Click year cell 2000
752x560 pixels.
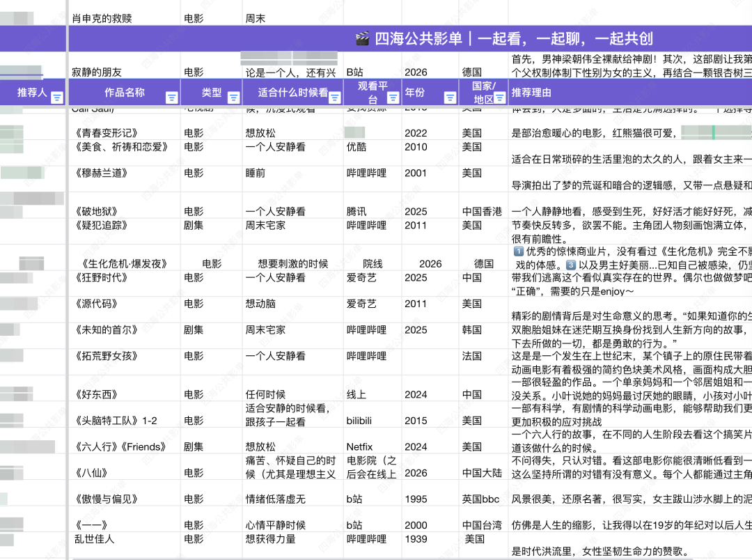tap(430, 519)
